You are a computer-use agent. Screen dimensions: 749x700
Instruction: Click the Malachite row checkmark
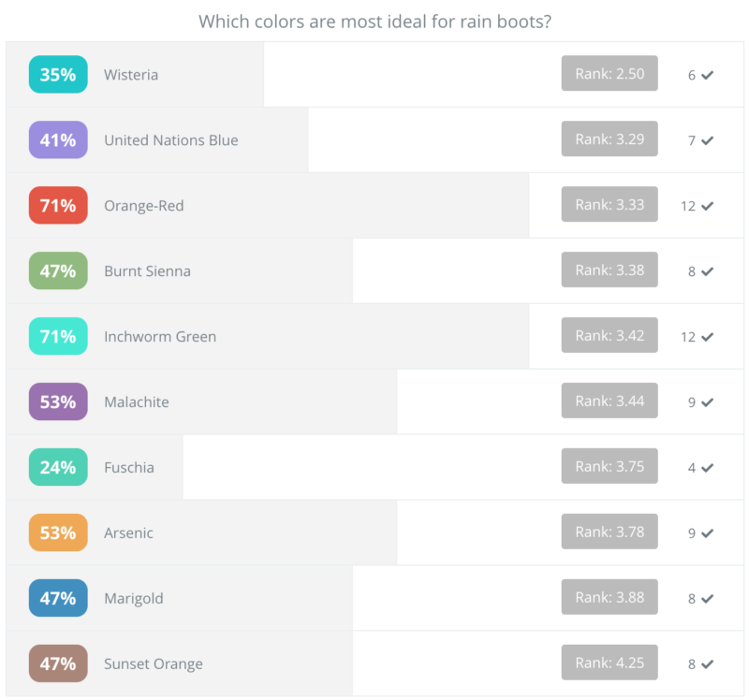click(708, 402)
